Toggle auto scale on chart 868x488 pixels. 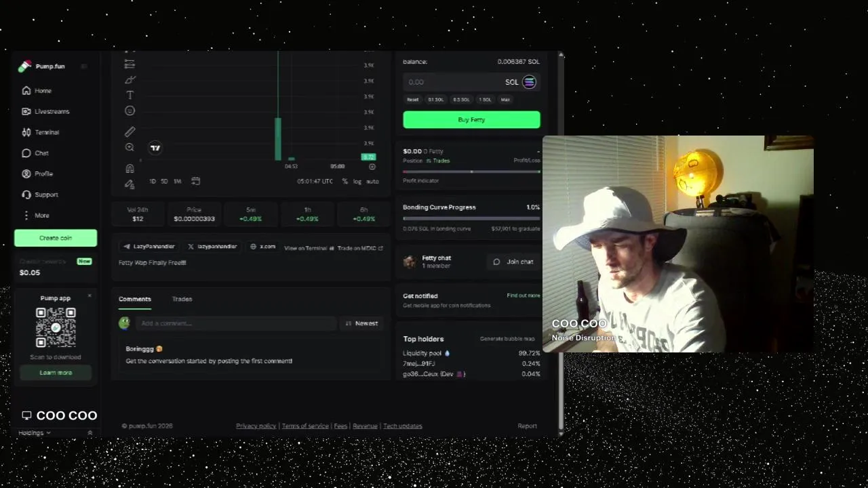[372, 182]
